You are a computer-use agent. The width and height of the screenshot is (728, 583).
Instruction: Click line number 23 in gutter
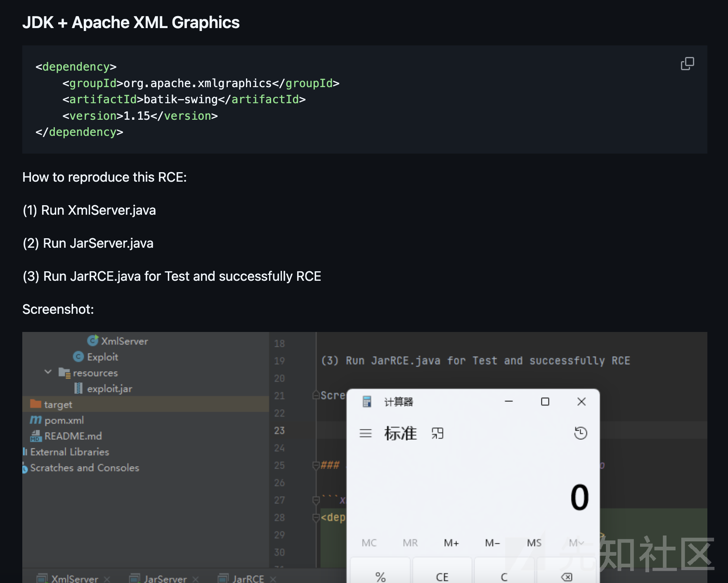tap(279, 430)
